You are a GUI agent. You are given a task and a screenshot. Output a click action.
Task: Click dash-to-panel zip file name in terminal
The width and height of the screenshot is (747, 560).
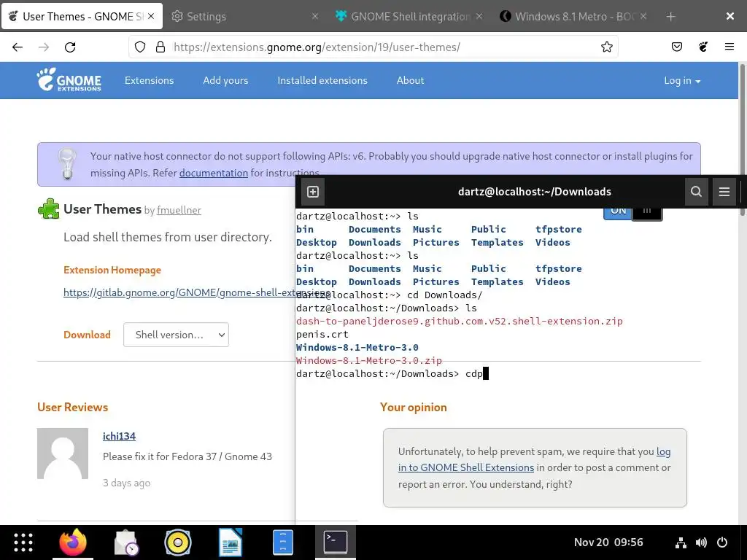click(460, 321)
